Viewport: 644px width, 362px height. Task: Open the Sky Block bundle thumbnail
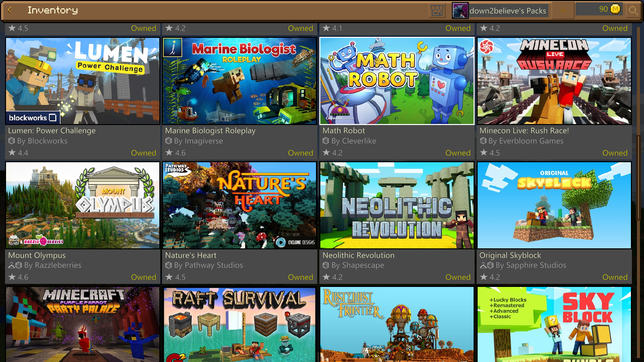(x=554, y=324)
